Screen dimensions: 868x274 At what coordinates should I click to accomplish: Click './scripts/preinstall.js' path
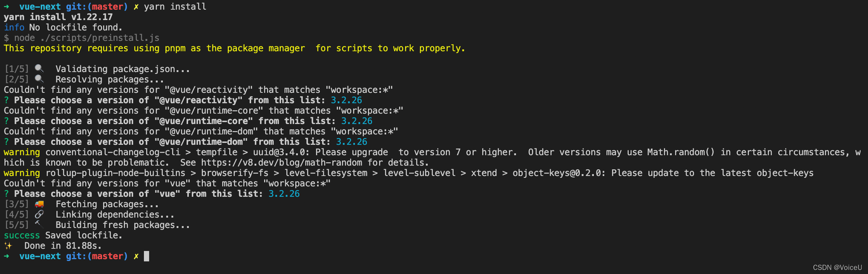tap(100, 38)
